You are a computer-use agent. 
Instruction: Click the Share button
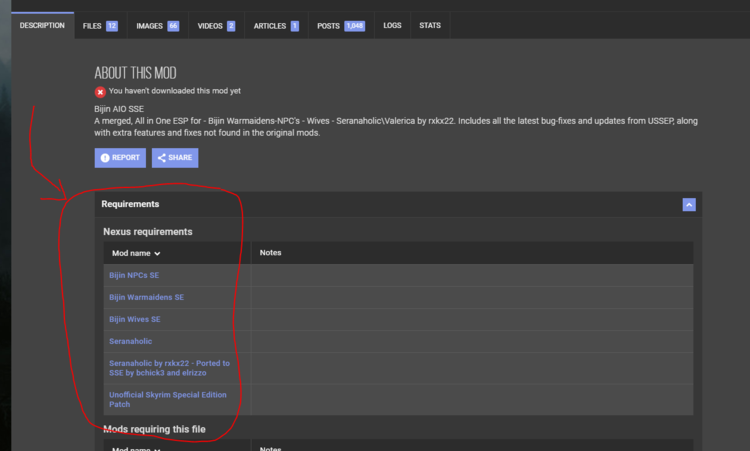click(175, 158)
